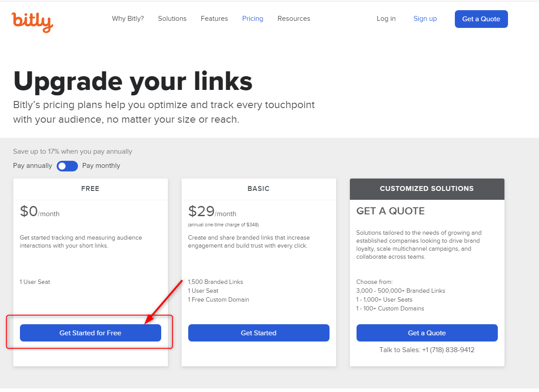This screenshot has width=539, height=392.
Task: Click the BASIC plan card header
Action: click(259, 189)
